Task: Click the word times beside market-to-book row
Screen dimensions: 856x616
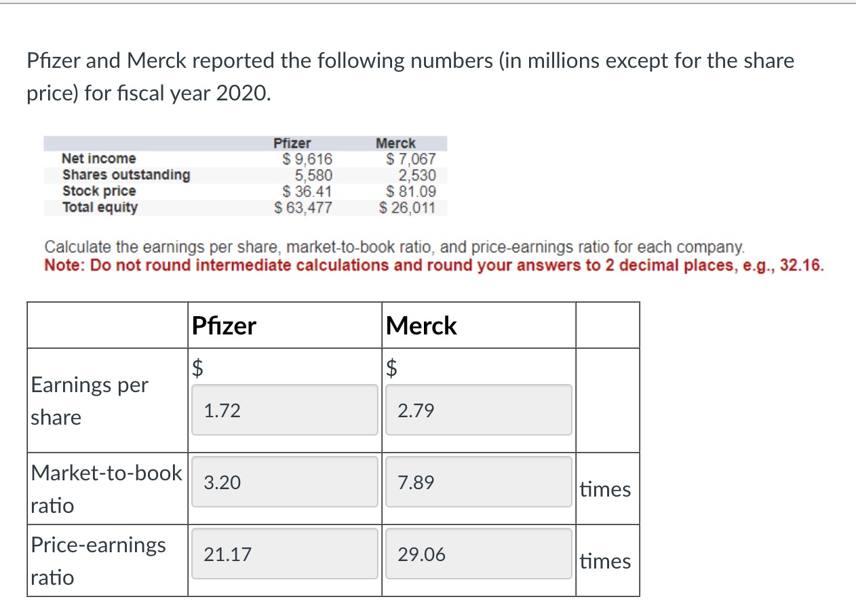Action: click(605, 489)
